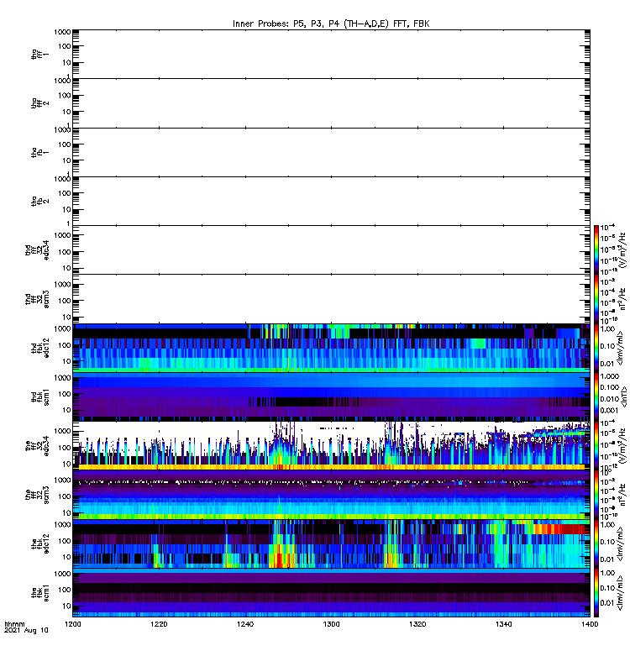Click the 1200 time axis label
This screenshot has width=630, height=672.
pos(73,624)
